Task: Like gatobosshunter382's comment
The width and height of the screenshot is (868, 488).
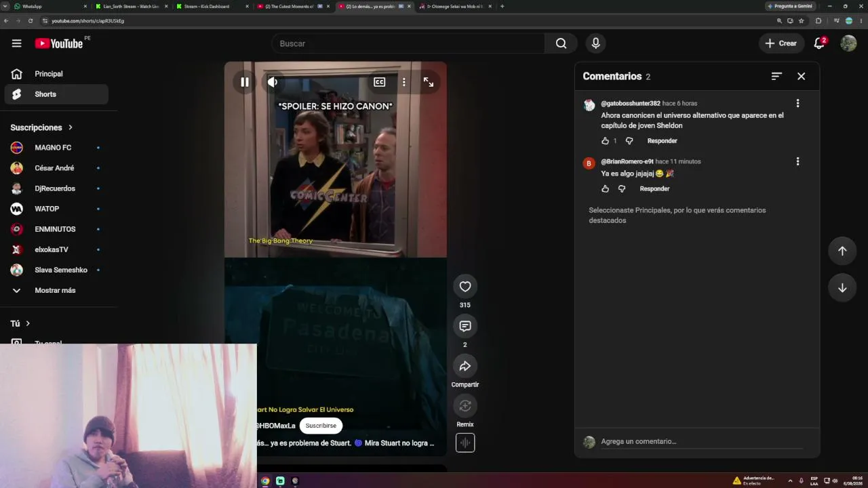Action: (x=605, y=141)
